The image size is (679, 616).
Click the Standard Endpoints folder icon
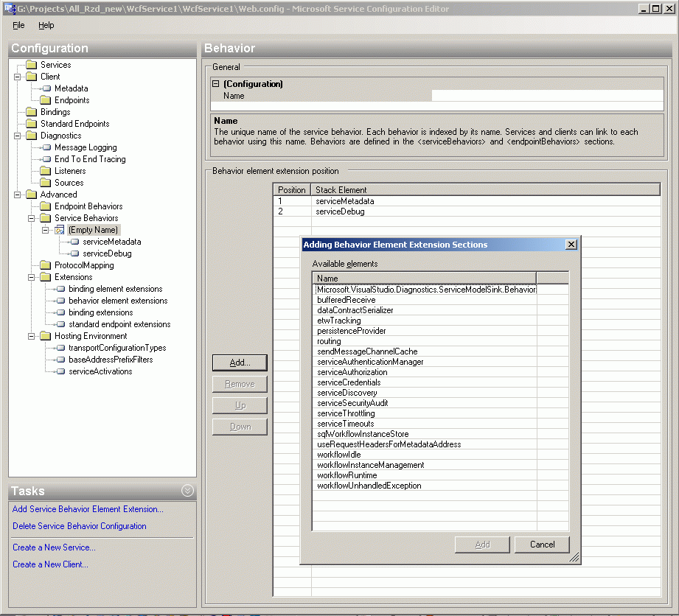(x=31, y=124)
